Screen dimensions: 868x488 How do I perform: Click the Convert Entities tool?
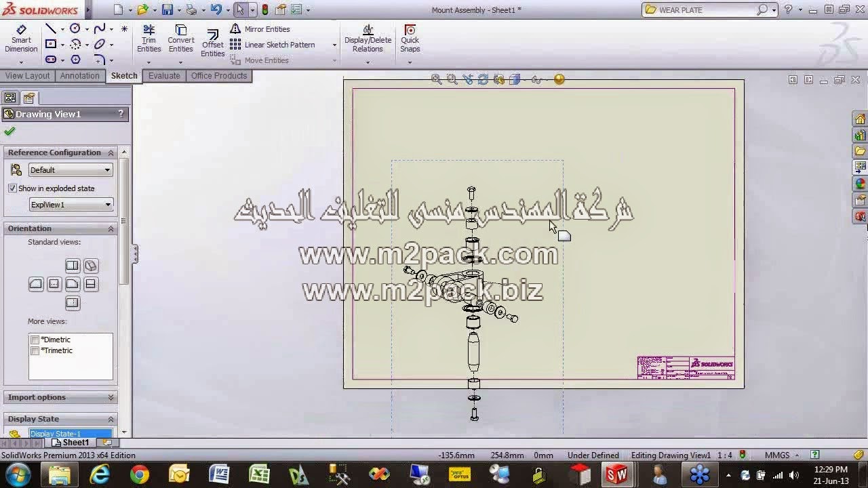coord(181,39)
